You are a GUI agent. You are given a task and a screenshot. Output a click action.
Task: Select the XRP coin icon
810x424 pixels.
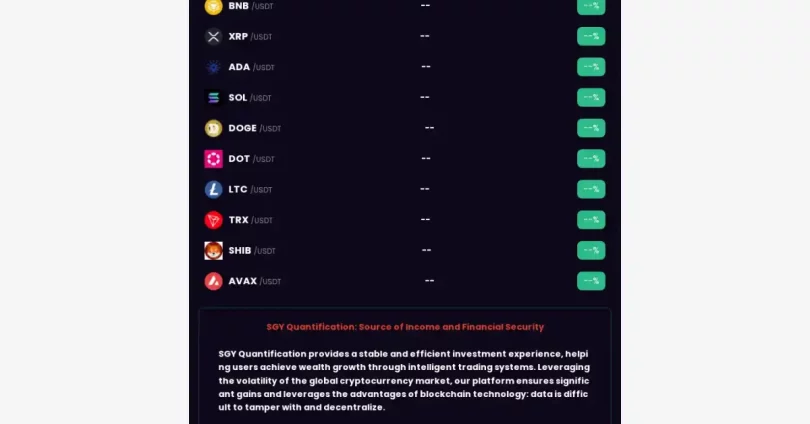[213, 37]
